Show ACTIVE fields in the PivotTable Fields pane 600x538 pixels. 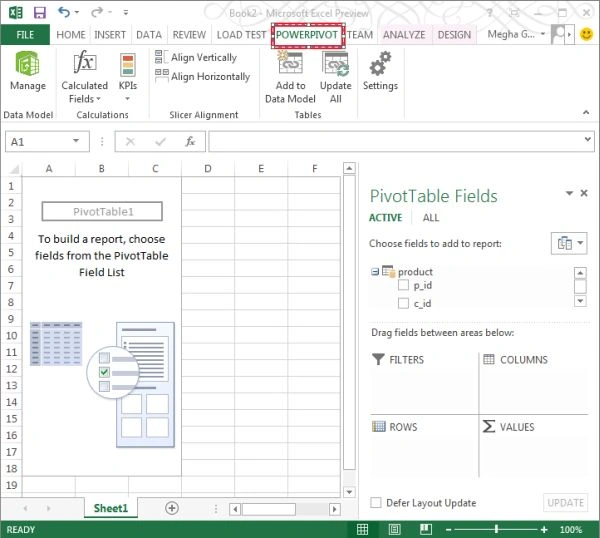385,217
